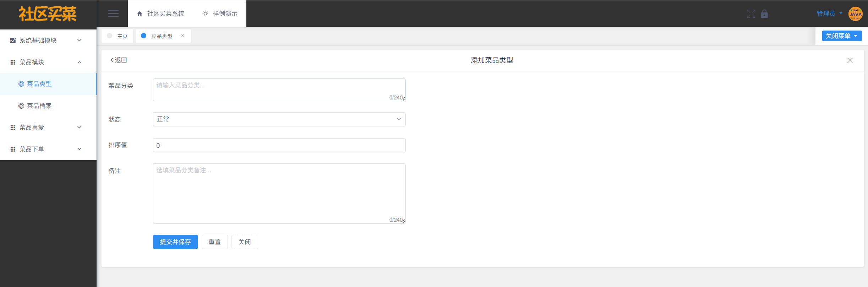868x287 pixels.
Task: Click the 关闭 button below the form
Action: (245, 242)
